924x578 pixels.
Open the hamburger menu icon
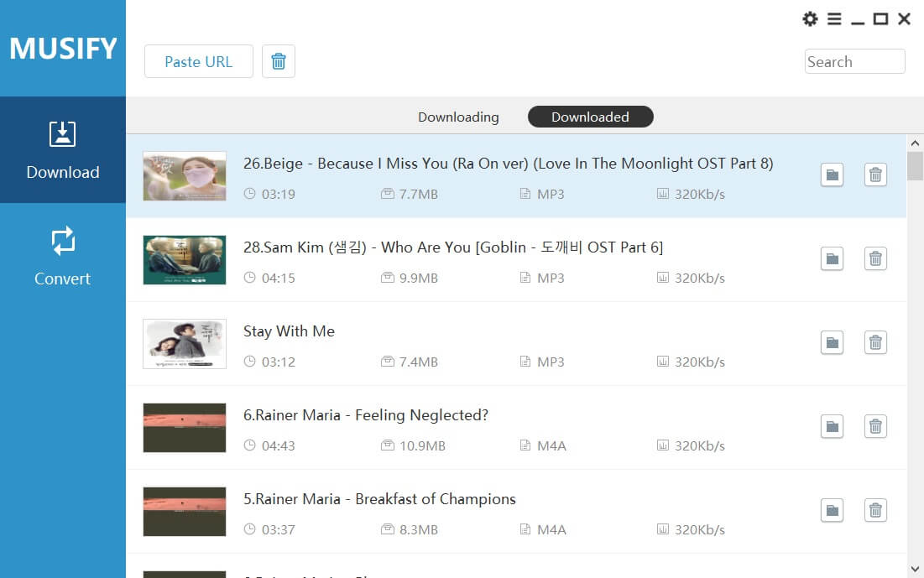(834, 18)
